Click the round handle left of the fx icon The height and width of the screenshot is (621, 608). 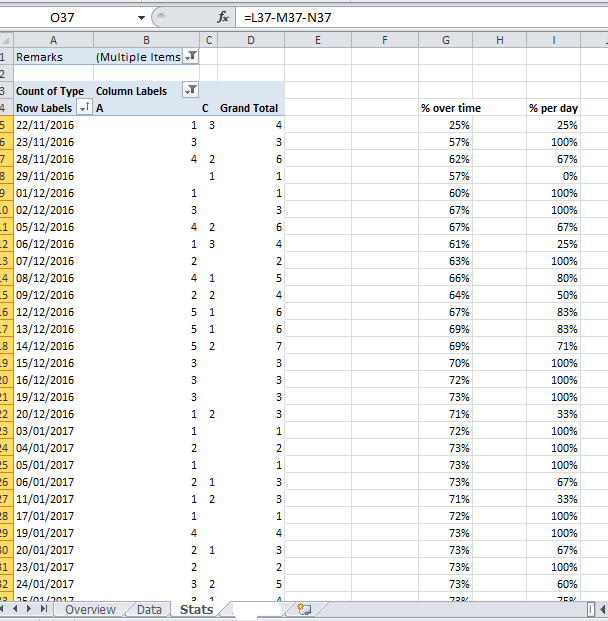(160, 17)
